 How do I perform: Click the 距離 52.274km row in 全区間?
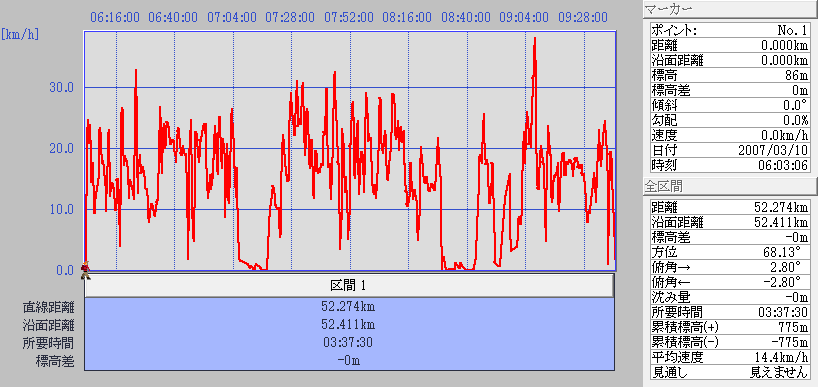coord(730,207)
